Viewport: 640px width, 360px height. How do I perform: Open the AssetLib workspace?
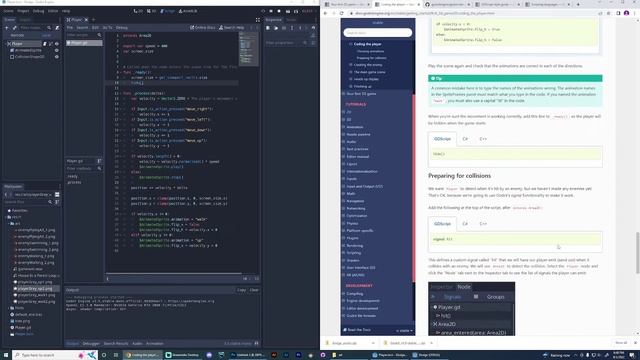[x=188, y=11]
